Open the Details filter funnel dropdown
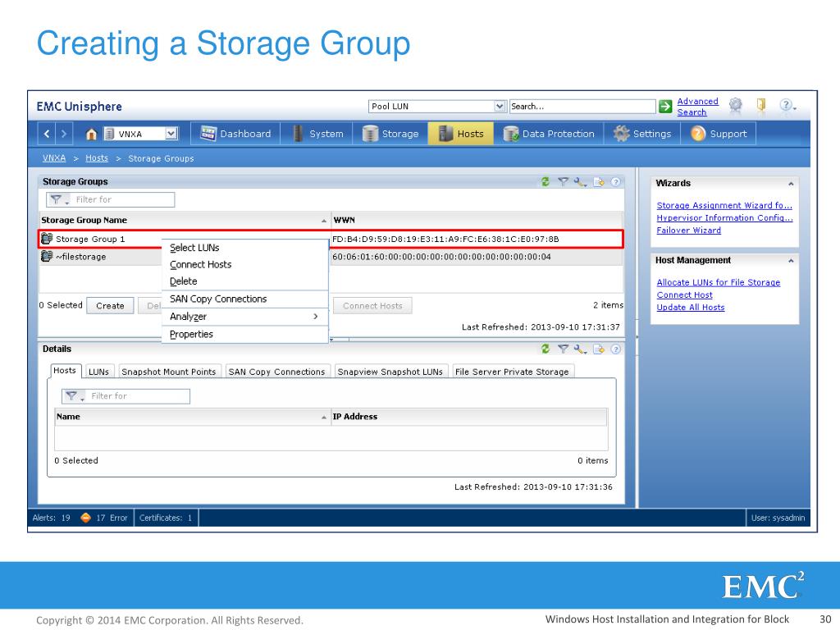The height and width of the screenshot is (630, 840). 74,396
